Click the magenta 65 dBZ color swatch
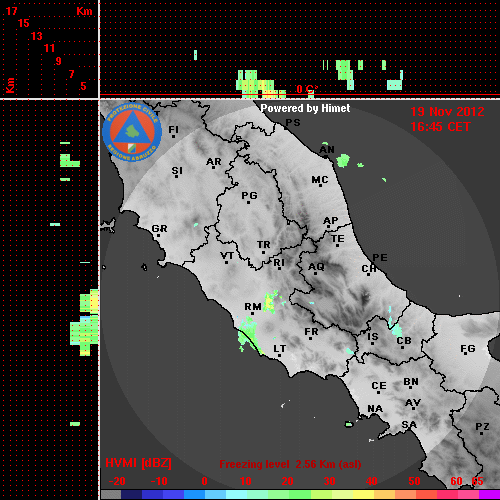This screenshot has width=500, height=500. (489, 494)
